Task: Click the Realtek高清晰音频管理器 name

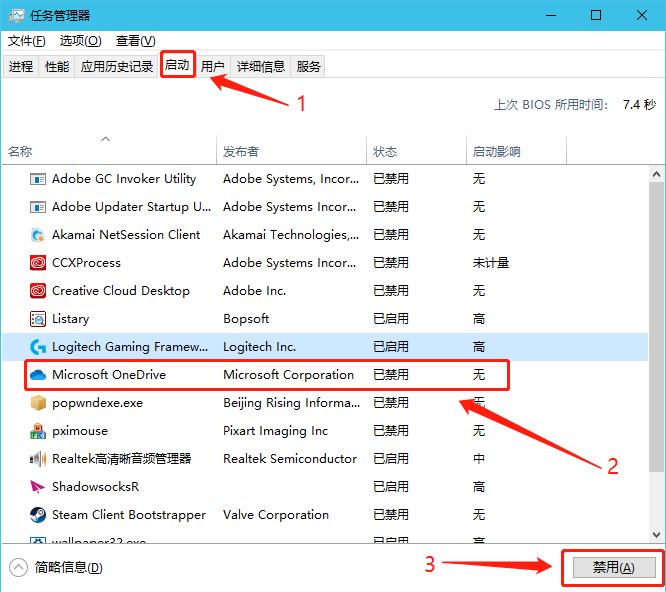Action: tap(121, 459)
